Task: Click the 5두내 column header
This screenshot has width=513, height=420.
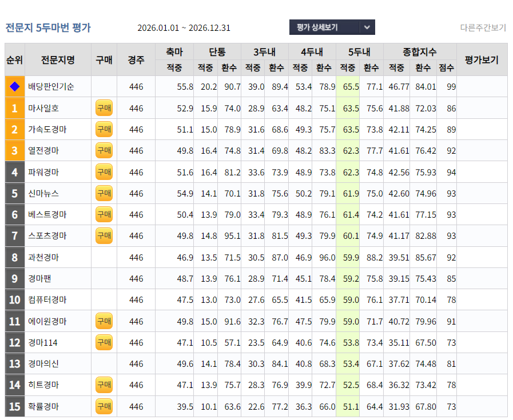Action: (x=359, y=51)
